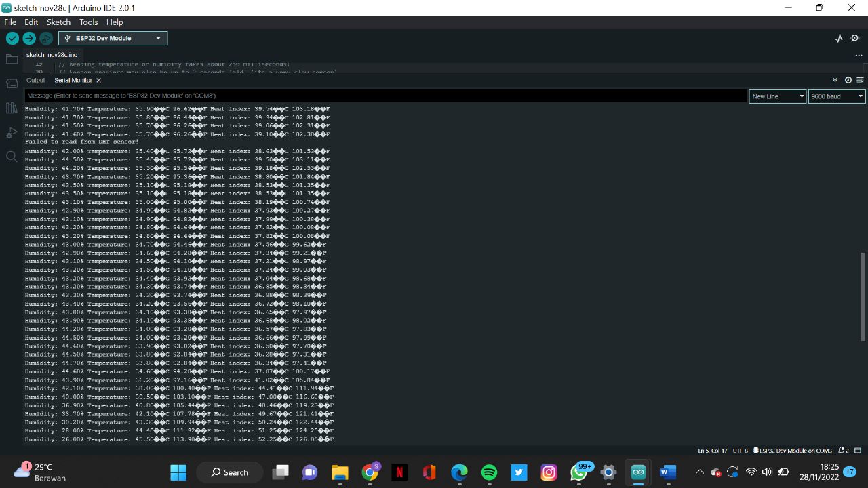
Task: Open the Tools menu
Action: (x=88, y=22)
